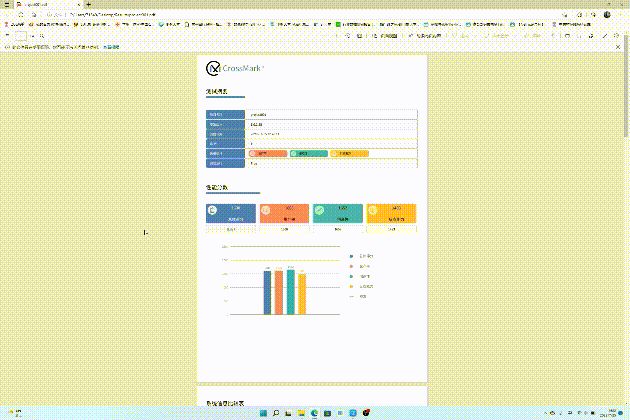This screenshot has height=420, width=630.
Task: Open the Windows Start menu
Action: click(261, 413)
